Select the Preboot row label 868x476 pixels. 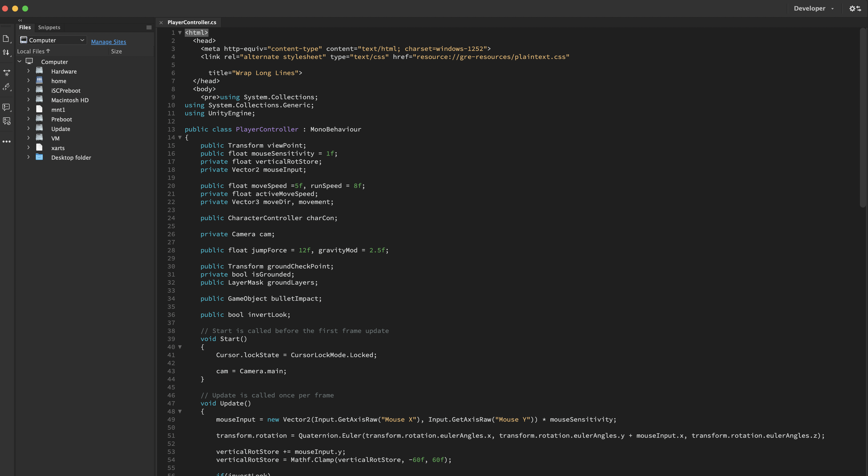click(x=62, y=119)
